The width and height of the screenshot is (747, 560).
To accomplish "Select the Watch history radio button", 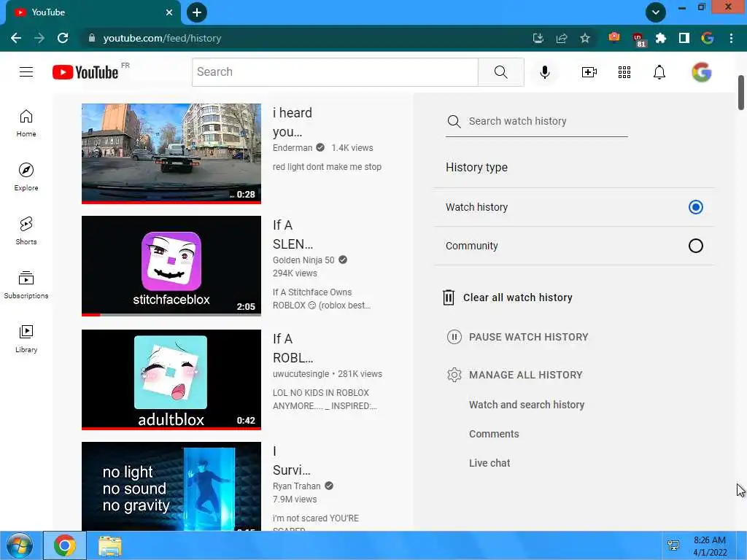I will pyautogui.click(x=695, y=207).
